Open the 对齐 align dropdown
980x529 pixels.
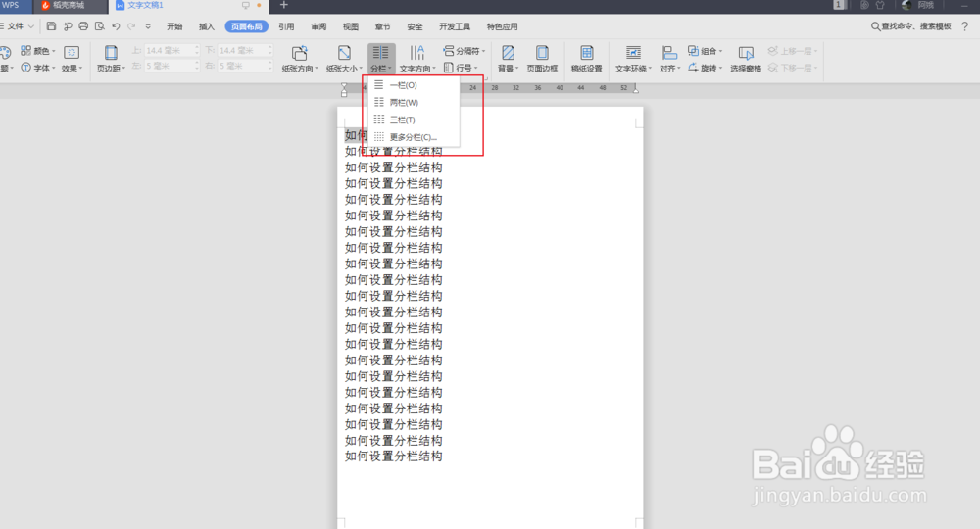670,59
